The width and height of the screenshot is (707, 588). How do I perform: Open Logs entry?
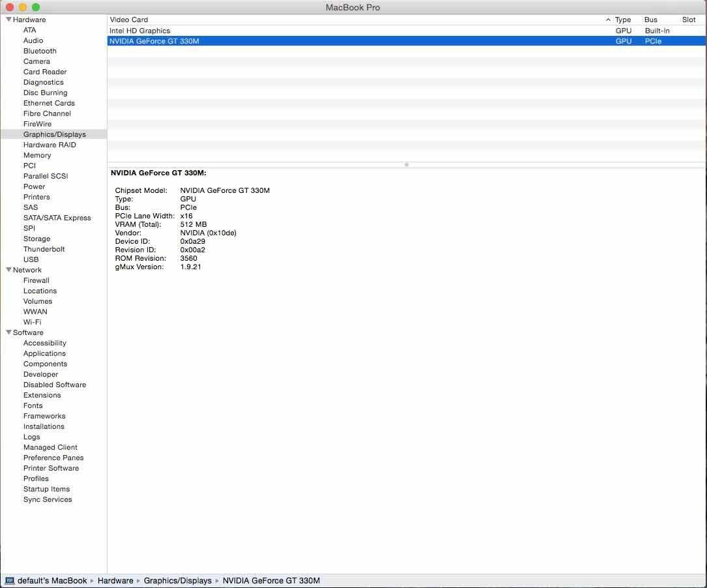click(x=31, y=437)
